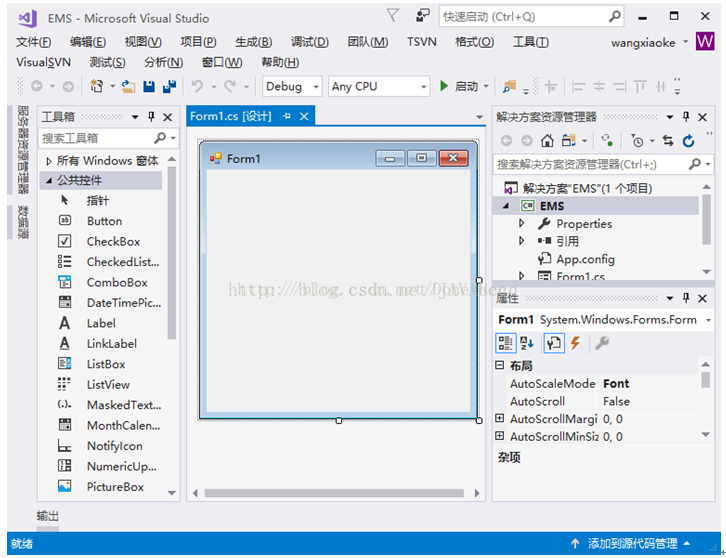Sort properties alphabetically with the A-Z icon
This screenshot has width=726, height=558.
pos(527,343)
